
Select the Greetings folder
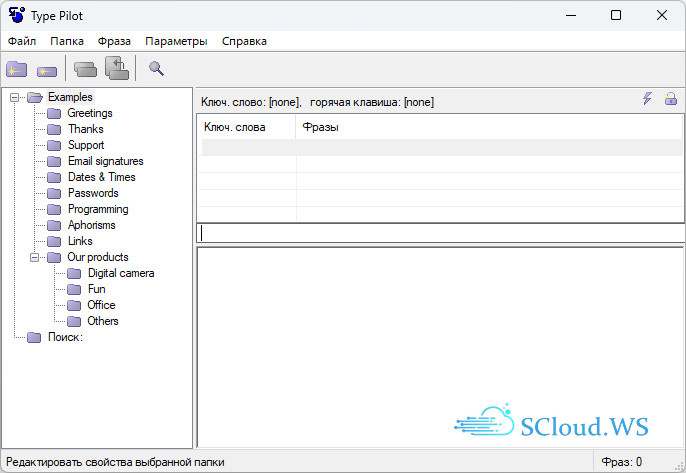click(89, 113)
